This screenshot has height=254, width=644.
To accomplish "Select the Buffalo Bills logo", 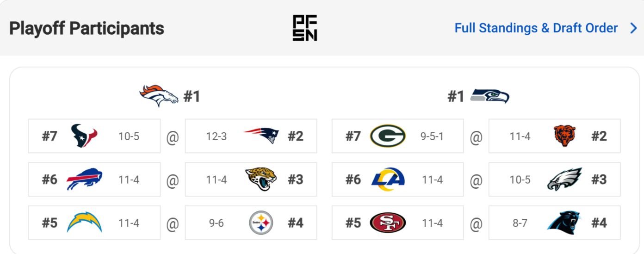I will (x=84, y=180).
